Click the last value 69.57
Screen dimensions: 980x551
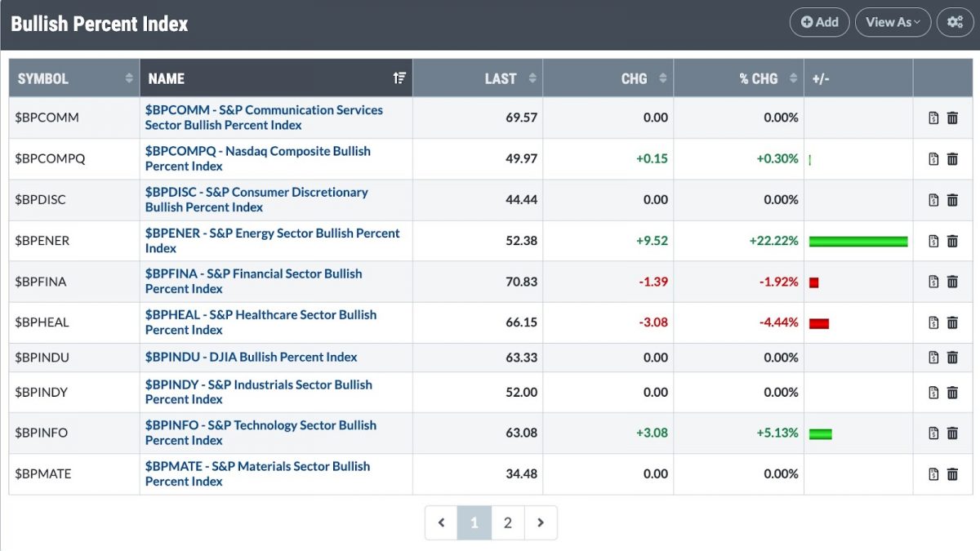(x=522, y=118)
